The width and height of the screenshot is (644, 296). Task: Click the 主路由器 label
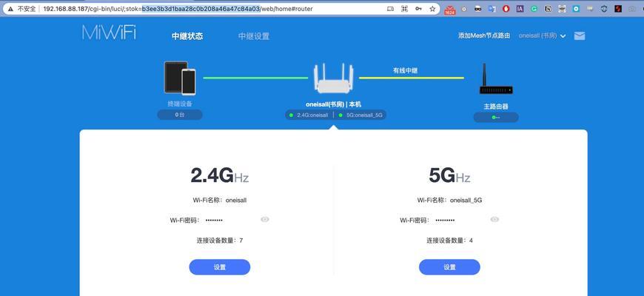coord(496,107)
